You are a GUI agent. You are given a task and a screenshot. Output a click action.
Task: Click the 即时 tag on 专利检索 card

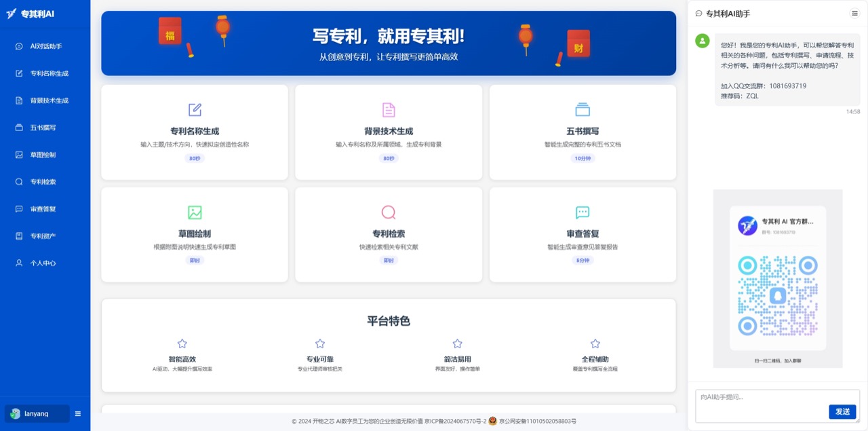[x=389, y=261]
